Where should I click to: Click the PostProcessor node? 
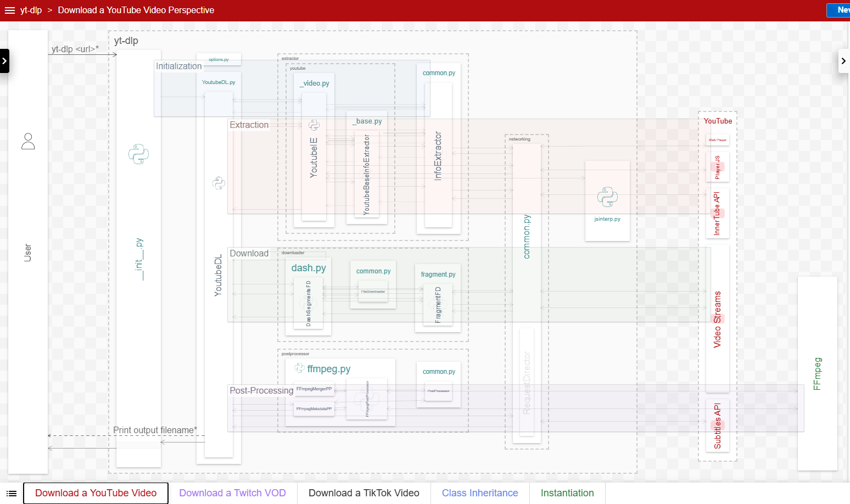click(x=438, y=391)
